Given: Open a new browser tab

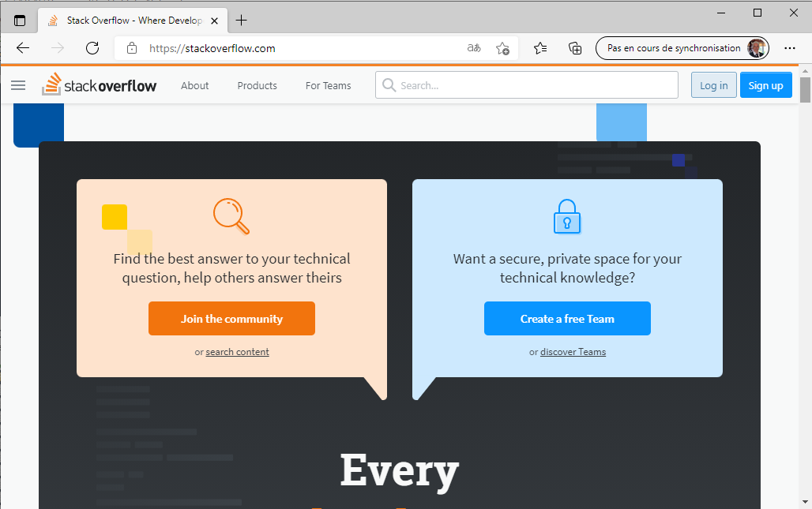Looking at the screenshot, I should click(x=242, y=21).
